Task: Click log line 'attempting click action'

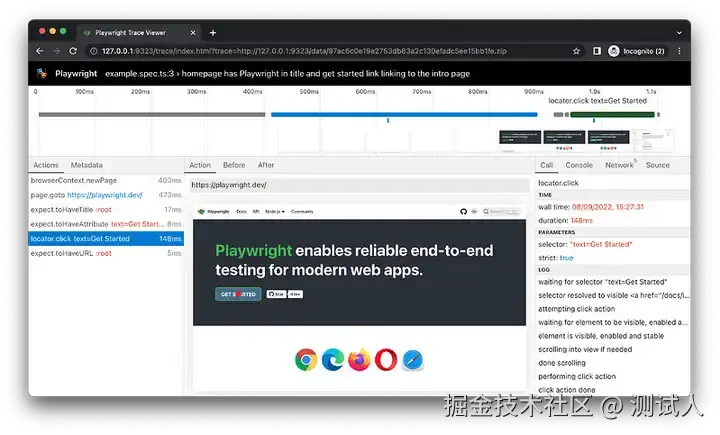Action: click(576, 309)
